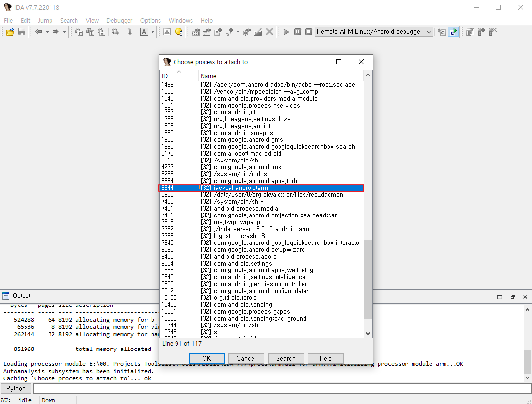Viewport: 532px width, 404px height.
Task: Sort process list by ID column
Action: coord(179,76)
